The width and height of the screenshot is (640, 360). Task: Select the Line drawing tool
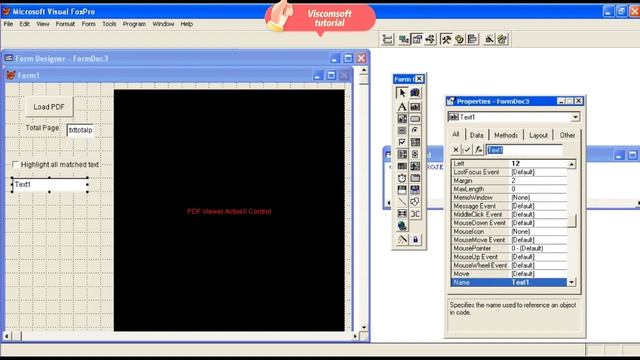[402, 202]
